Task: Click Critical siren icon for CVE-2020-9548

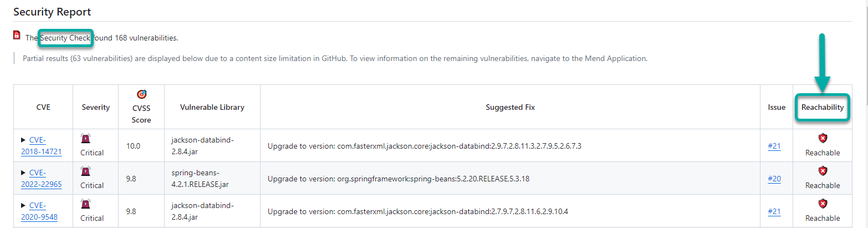Action: click(x=86, y=204)
